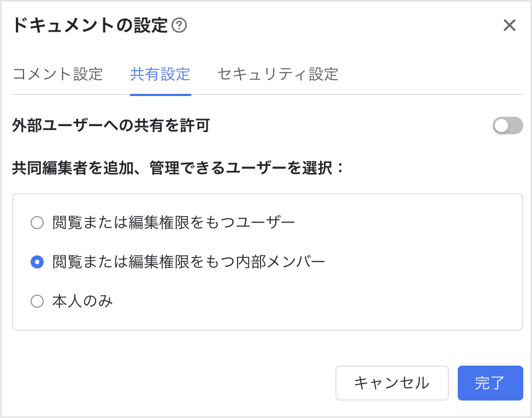Choose the 本人のみ radio circle
Image resolution: width=532 pixels, height=418 pixels.
tap(37, 301)
